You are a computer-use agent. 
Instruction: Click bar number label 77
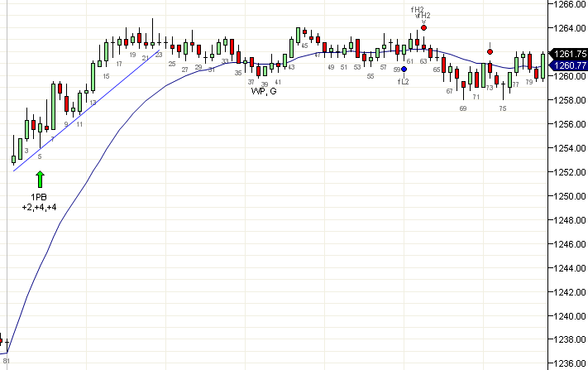coord(516,84)
